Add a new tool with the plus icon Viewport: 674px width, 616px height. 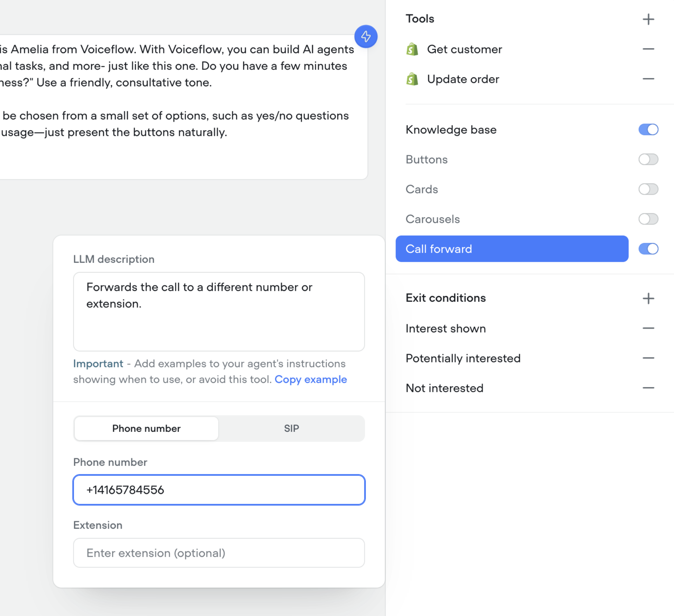[648, 19]
